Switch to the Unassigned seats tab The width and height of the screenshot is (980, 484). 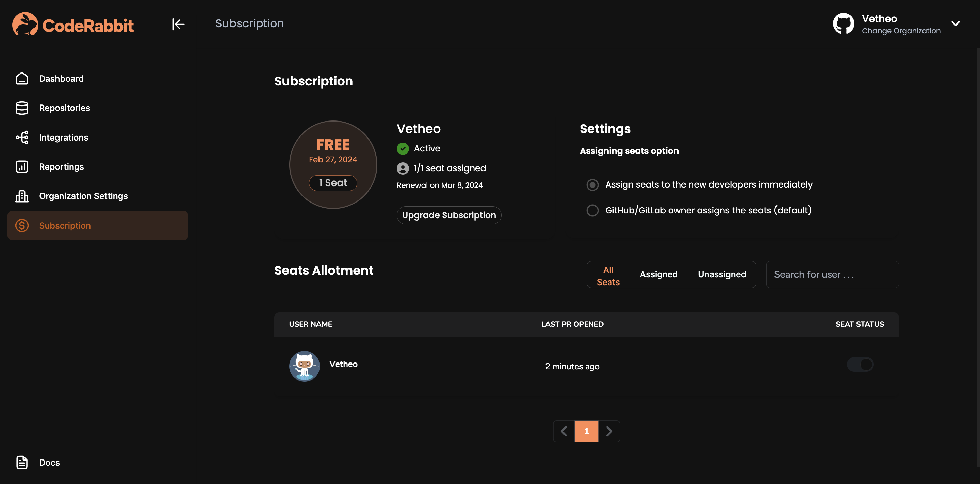[722, 274]
